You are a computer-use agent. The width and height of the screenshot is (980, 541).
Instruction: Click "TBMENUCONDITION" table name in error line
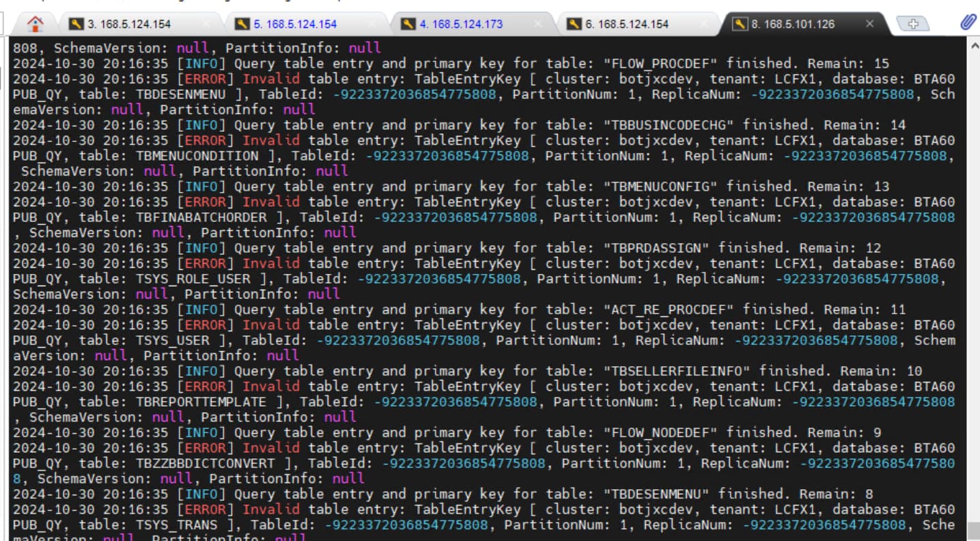click(x=197, y=156)
